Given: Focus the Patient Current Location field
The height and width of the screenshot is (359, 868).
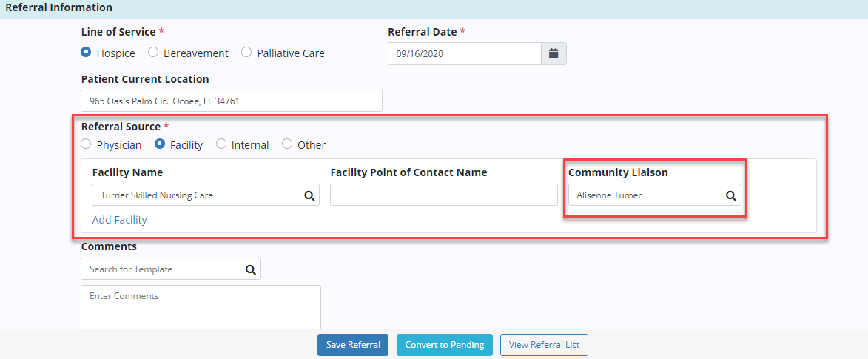Looking at the screenshot, I should click(231, 101).
